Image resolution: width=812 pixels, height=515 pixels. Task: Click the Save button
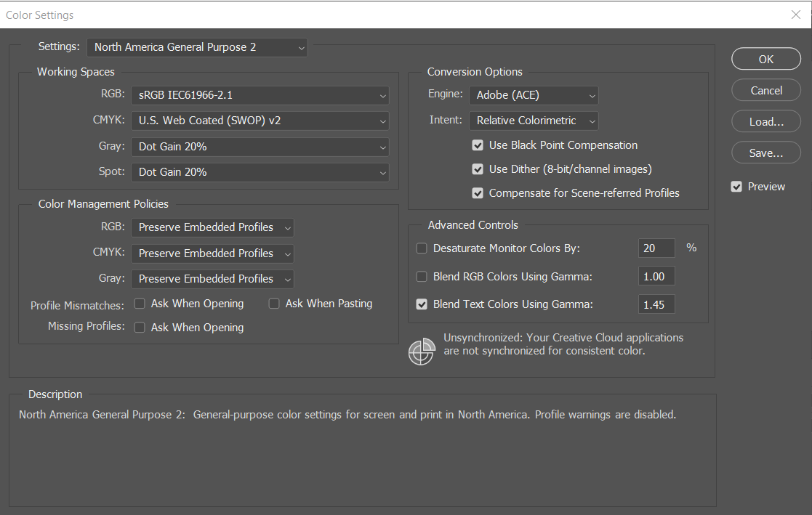765,153
